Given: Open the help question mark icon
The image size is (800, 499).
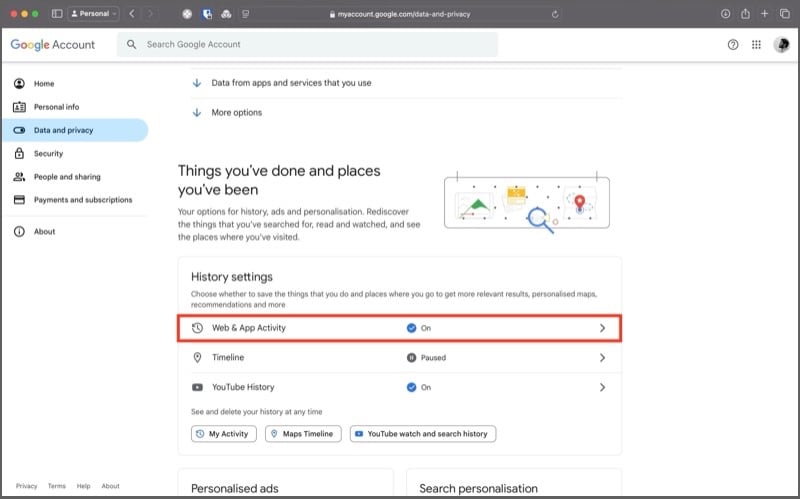Looking at the screenshot, I should coord(733,44).
